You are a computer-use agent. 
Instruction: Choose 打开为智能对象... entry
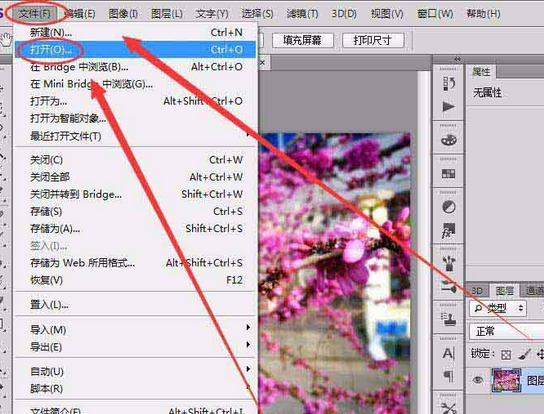pos(135,118)
